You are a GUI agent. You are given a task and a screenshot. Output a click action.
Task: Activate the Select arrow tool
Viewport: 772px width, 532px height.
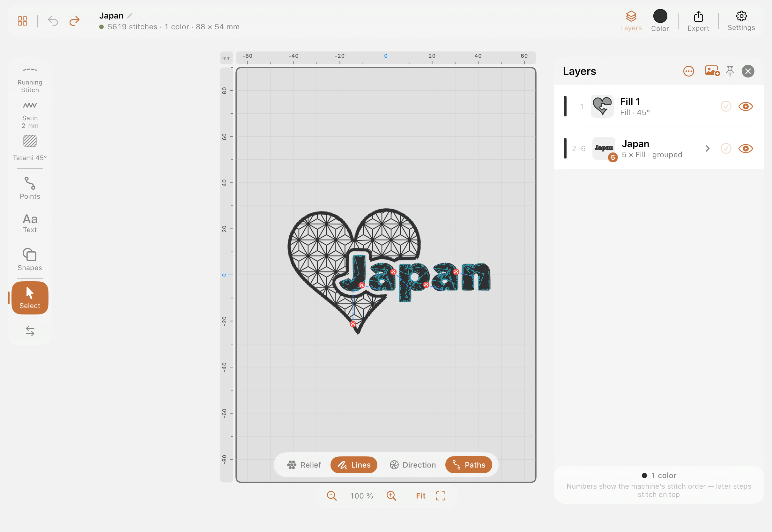pos(30,298)
